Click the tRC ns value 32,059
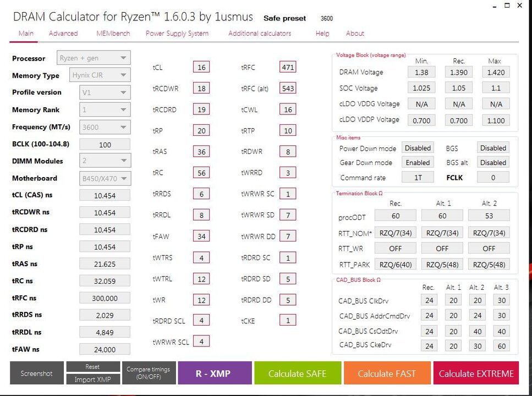 point(105,281)
